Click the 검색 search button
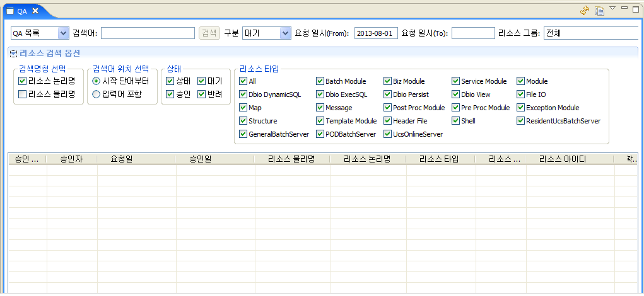Image resolution: width=644 pixels, height=296 pixels. [209, 33]
